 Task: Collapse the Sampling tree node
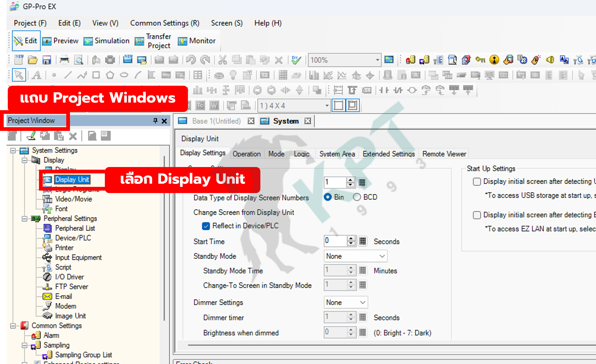coord(24,345)
